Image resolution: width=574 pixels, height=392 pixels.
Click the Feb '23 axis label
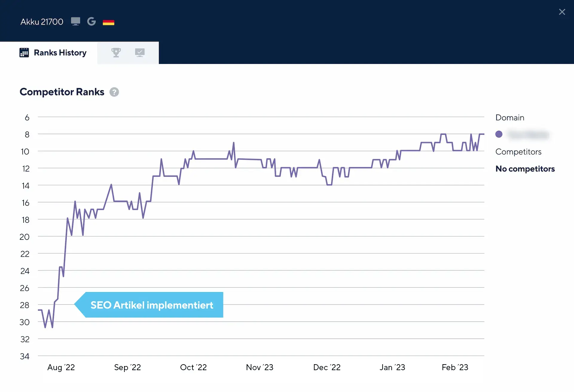455,367
